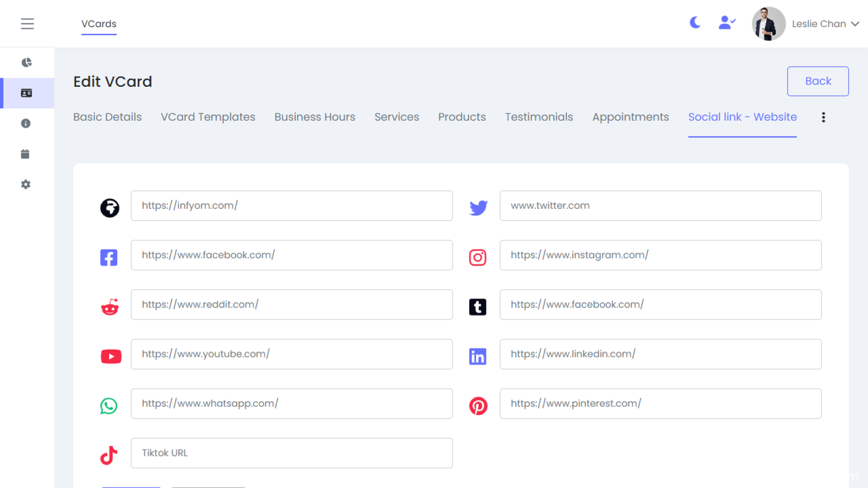Click the WhatsApp icon
The width and height of the screenshot is (868, 488).
(108, 406)
